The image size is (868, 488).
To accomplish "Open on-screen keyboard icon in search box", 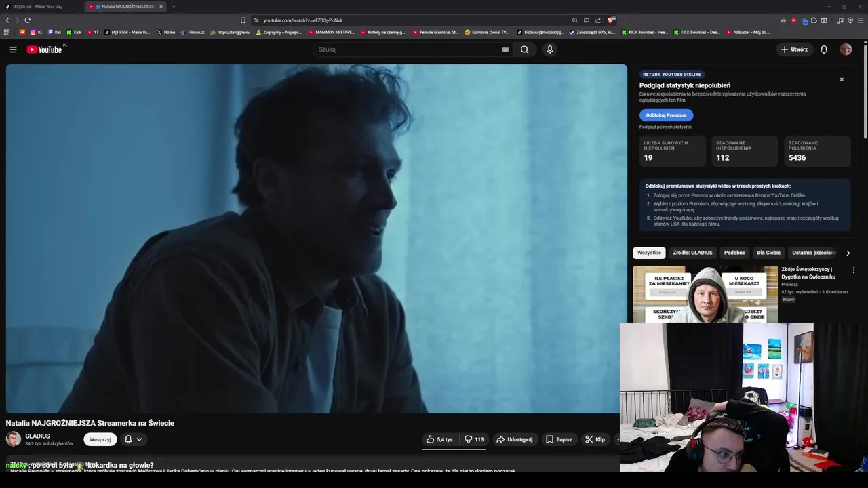I will (x=505, y=49).
